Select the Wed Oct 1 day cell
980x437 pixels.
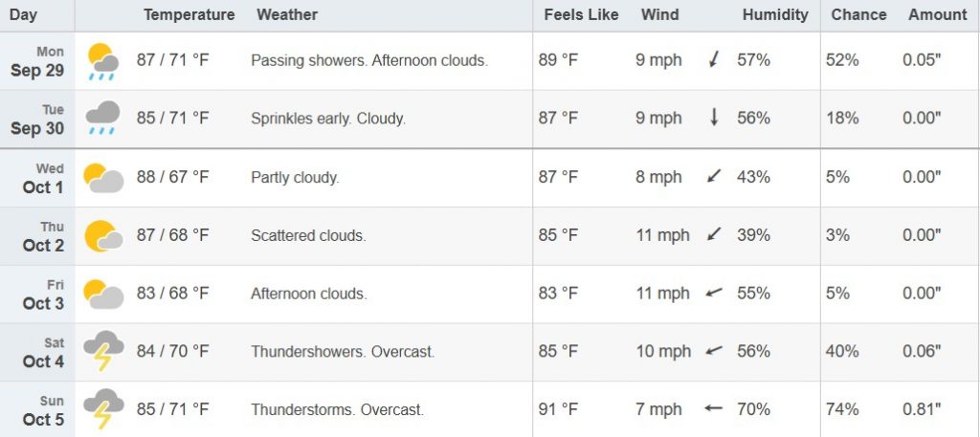43,178
